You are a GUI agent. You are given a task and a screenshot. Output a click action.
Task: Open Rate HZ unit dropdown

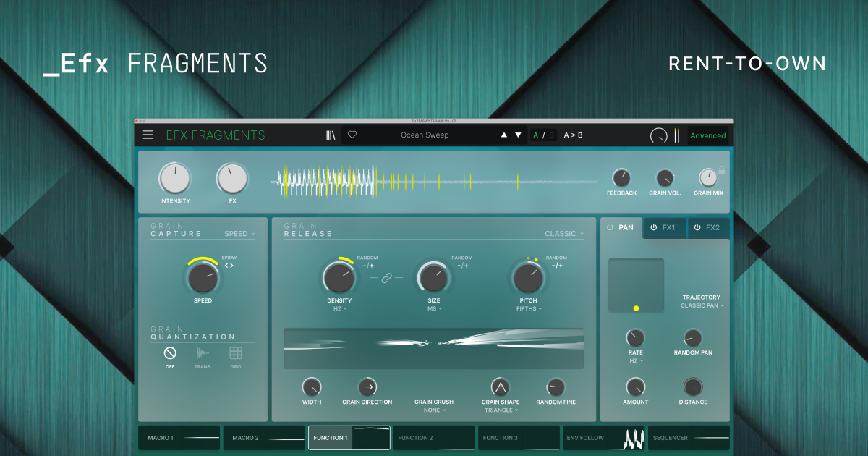(x=636, y=360)
